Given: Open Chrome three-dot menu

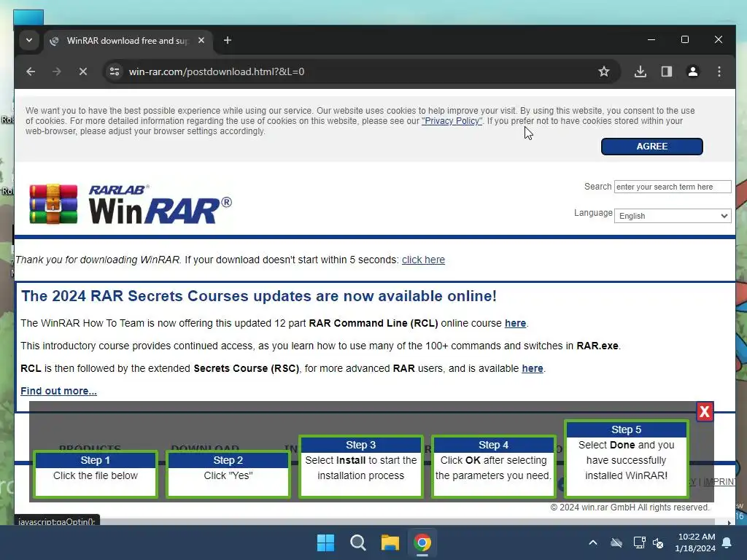Looking at the screenshot, I should click(x=719, y=71).
